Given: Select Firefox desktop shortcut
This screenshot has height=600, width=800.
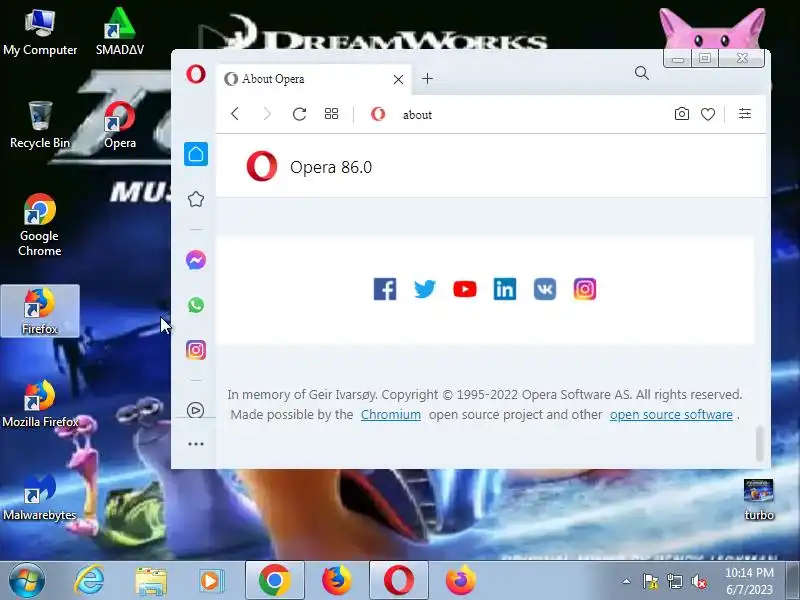Looking at the screenshot, I should [40, 311].
